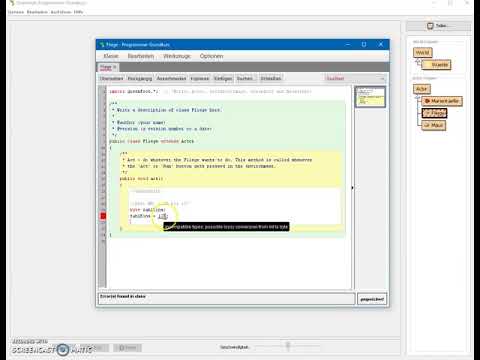The image size is (480, 360).
Task: Click the Reset button in Greenfoot window
Action: [x=127, y=348]
